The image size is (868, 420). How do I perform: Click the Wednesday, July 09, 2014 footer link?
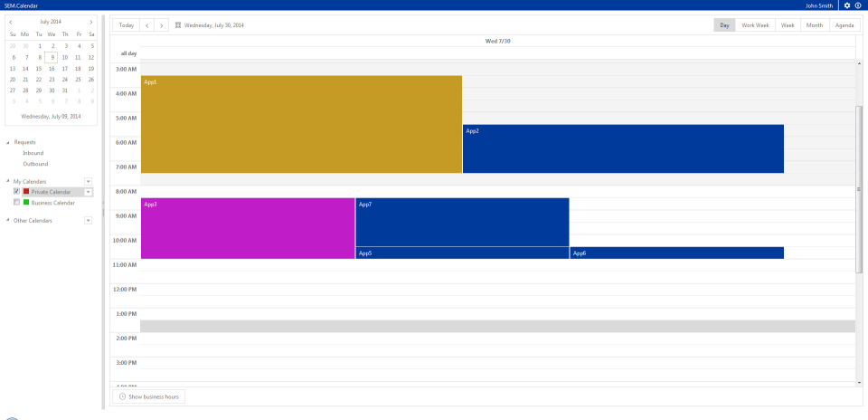[51, 117]
